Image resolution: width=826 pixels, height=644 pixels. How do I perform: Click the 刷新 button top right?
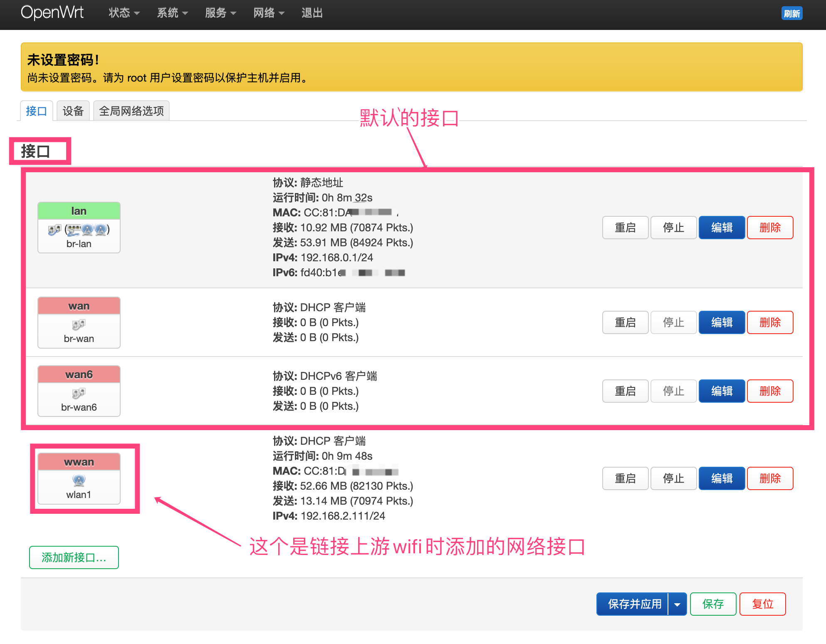click(x=791, y=13)
